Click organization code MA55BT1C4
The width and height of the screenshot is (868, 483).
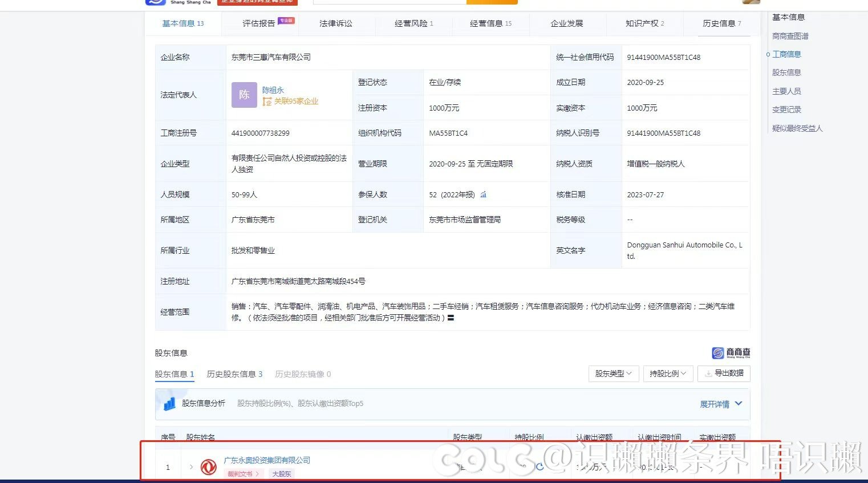(x=448, y=133)
